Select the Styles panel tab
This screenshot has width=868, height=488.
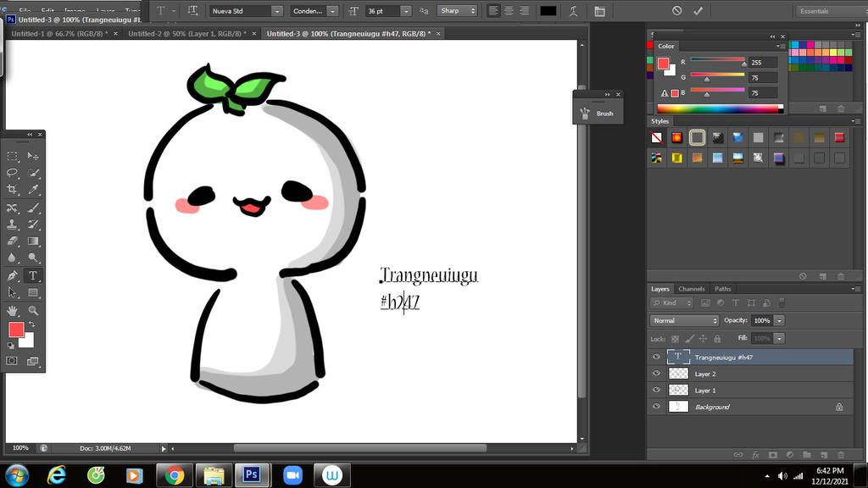tap(659, 121)
